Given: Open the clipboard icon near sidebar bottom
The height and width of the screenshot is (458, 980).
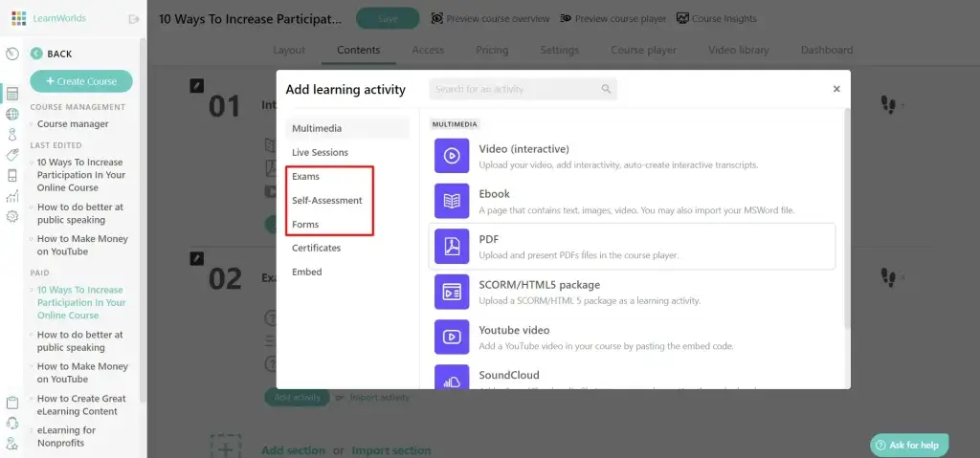Looking at the screenshot, I should coord(11,403).
